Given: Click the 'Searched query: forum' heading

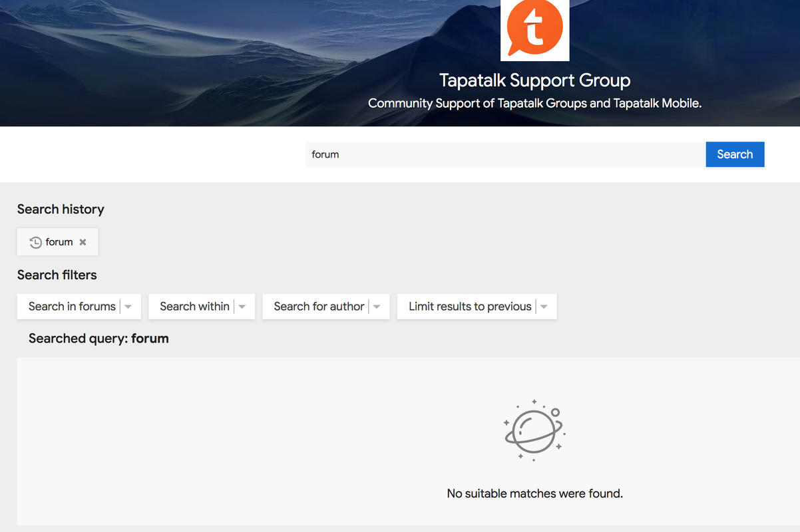Looking at the screenshot, I should tap(99, 338).
